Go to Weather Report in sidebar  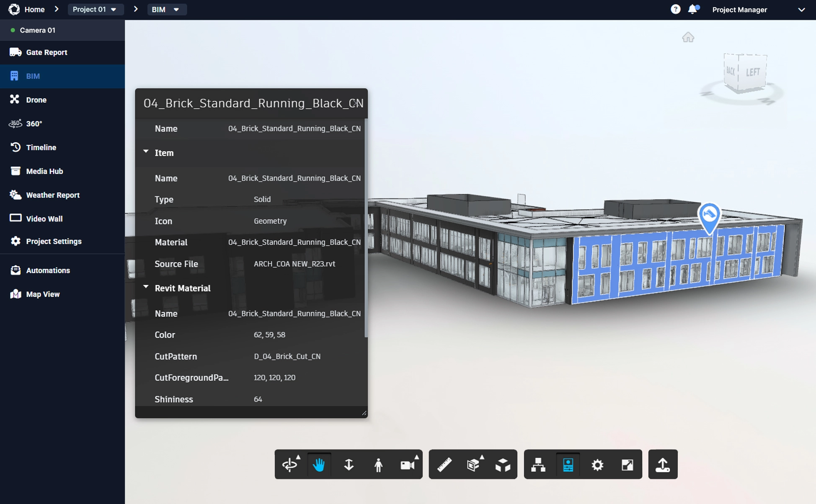click(53, 195)
